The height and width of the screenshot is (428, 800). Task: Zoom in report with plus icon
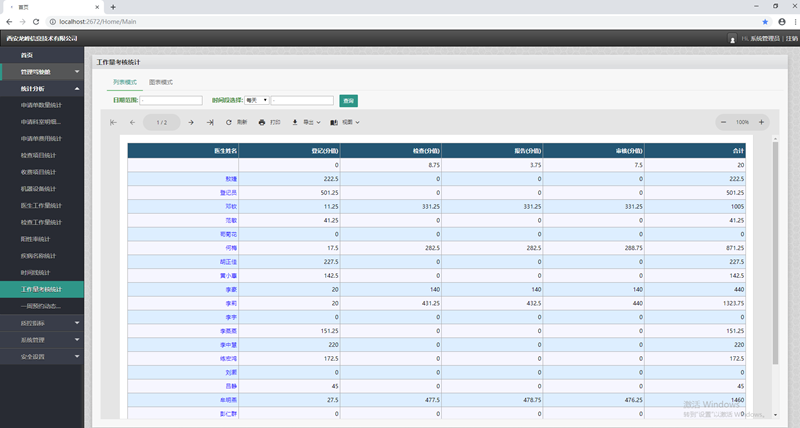(762, 122)
